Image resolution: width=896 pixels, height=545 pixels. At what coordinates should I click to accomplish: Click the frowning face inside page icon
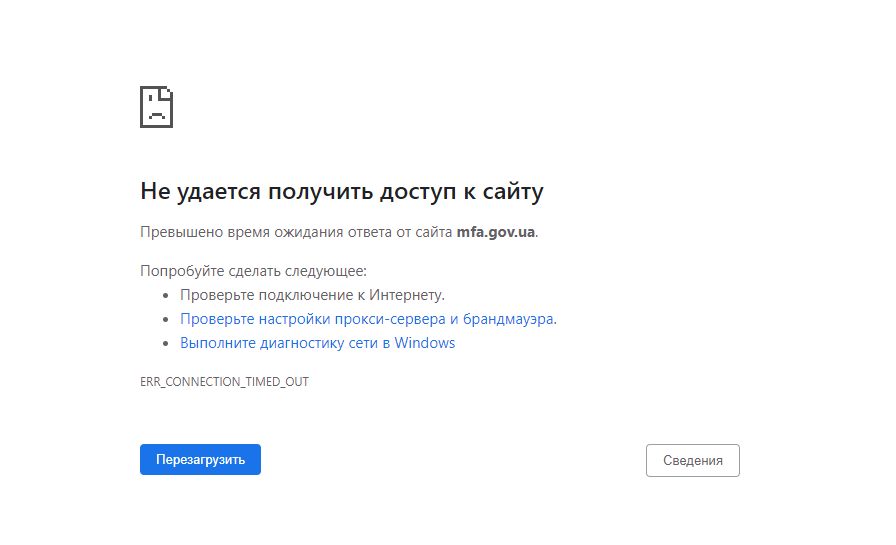[155, 111]
